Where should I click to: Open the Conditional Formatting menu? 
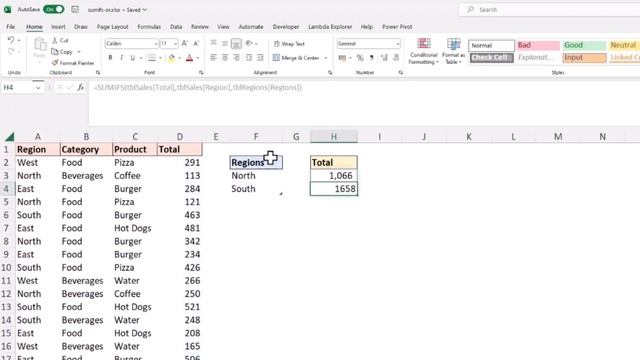click(x=424, y=51)
